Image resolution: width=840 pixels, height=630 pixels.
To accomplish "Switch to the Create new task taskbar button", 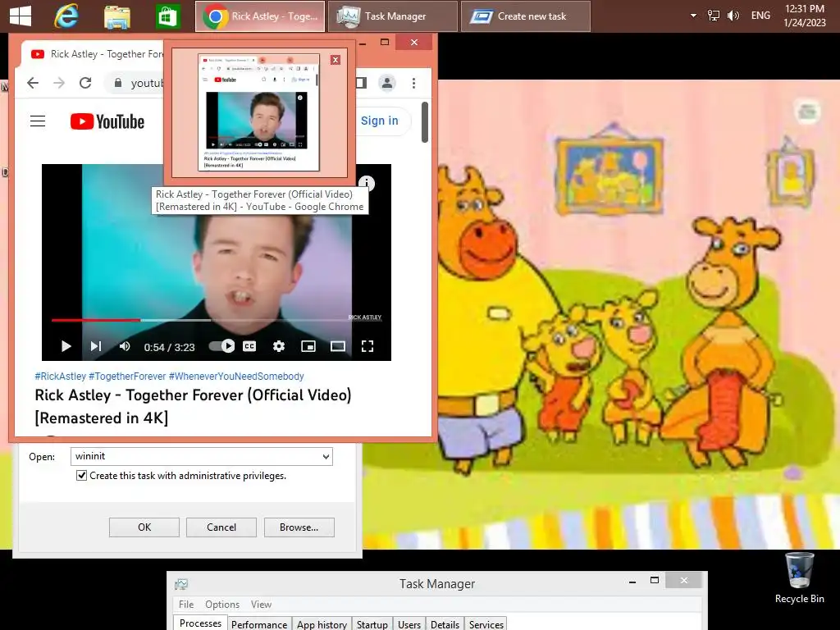I will pos(526,16).
